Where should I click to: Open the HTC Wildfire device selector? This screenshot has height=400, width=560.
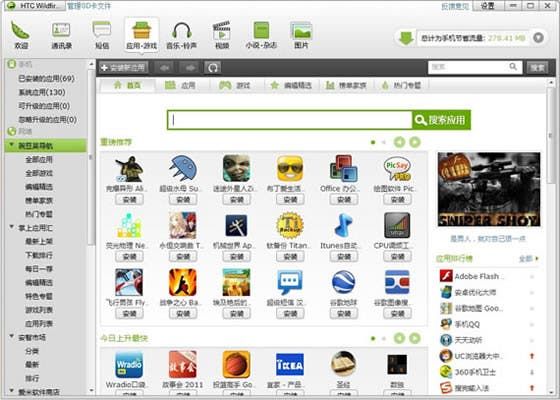(35, 6)
